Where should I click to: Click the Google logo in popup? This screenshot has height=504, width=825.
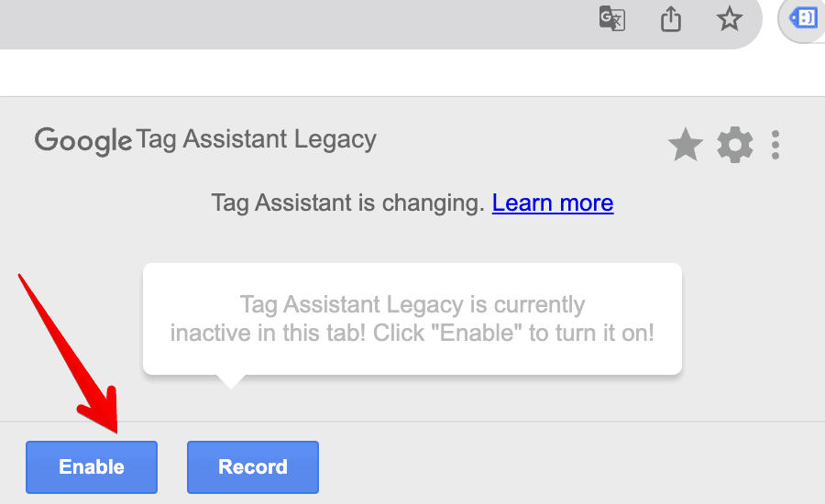pyautogui.click(x=83, y=141)
